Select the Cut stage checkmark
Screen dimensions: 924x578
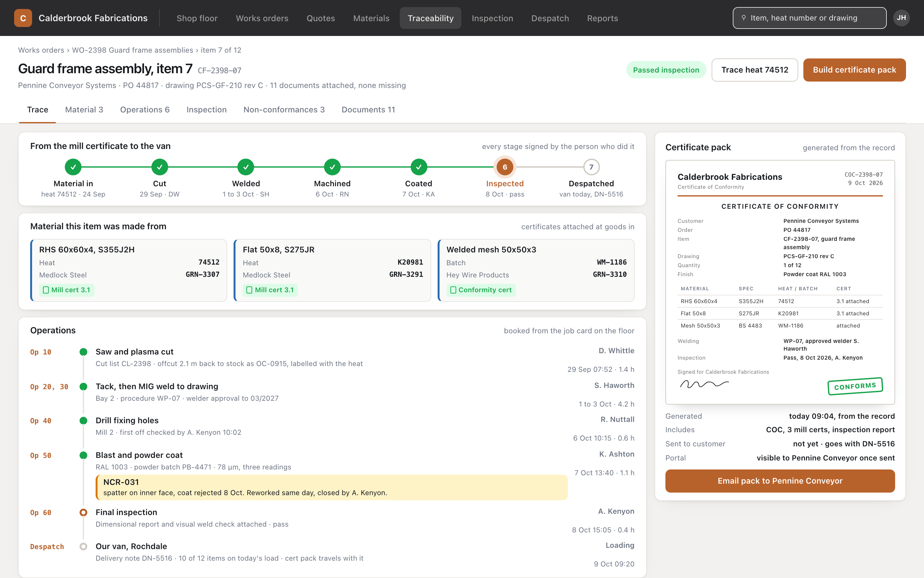click(159, 167)
